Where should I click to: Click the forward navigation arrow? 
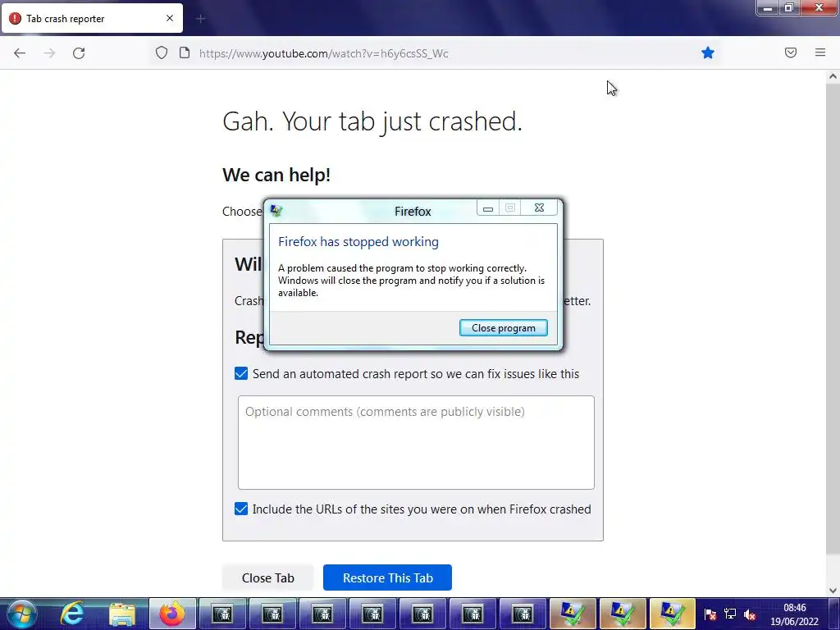point(49,53)
